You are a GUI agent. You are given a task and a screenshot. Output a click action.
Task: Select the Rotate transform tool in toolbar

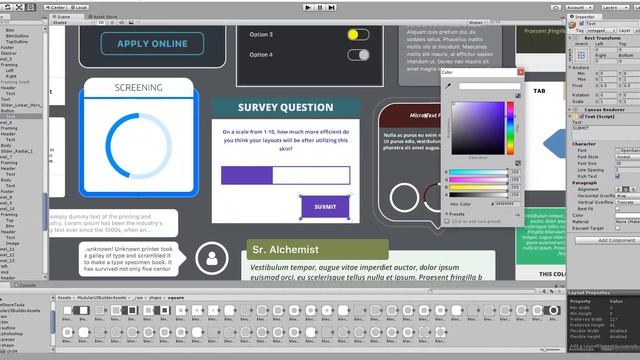click(x=8, y=7)
